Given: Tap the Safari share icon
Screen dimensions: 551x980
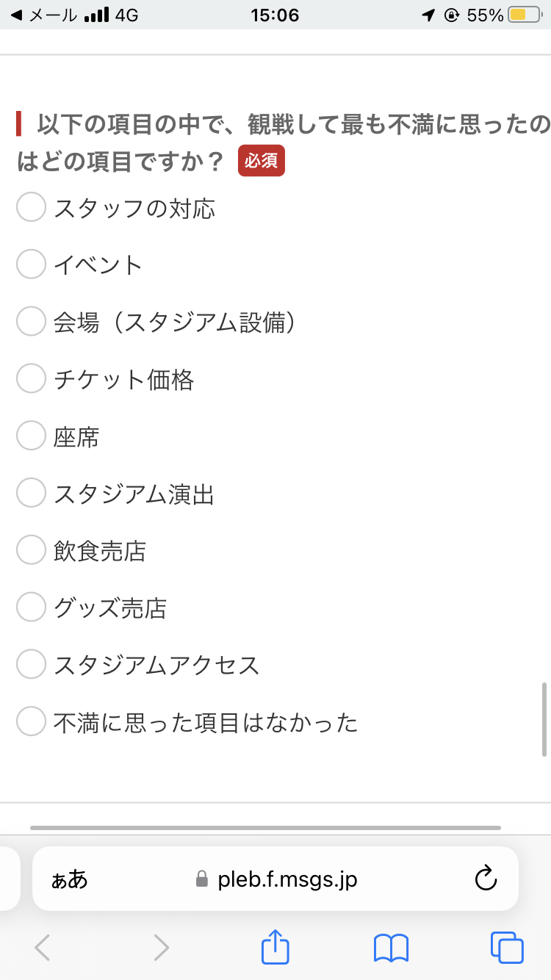Looking at the screenshot, I should click(x=275, y=947).
